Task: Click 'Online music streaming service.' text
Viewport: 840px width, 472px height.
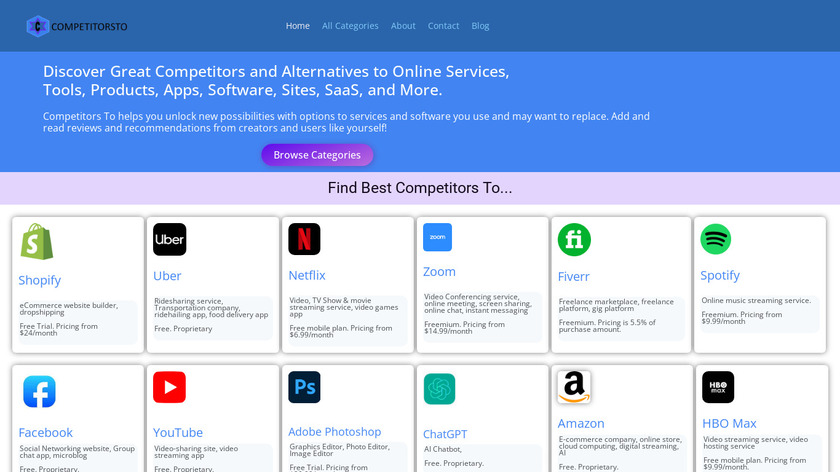Action: coord(756,301)
